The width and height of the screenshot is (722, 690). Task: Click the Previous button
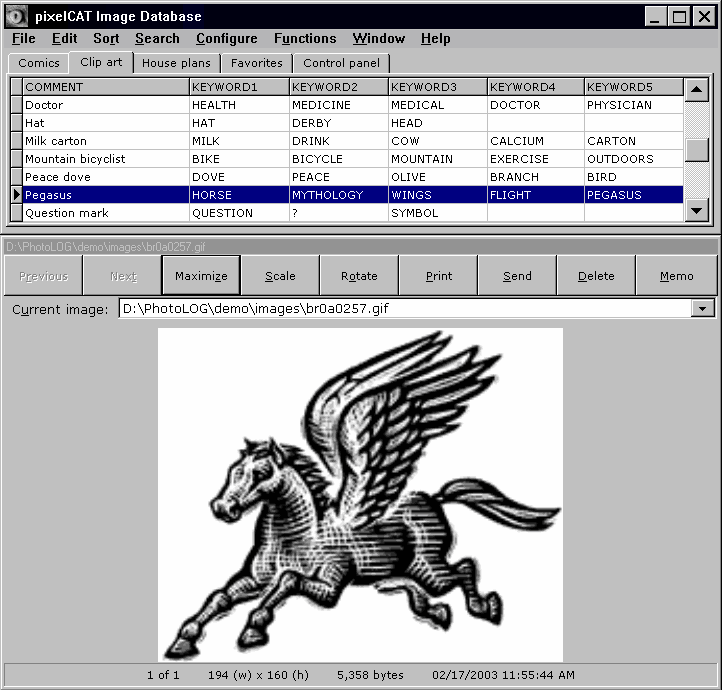43,276
